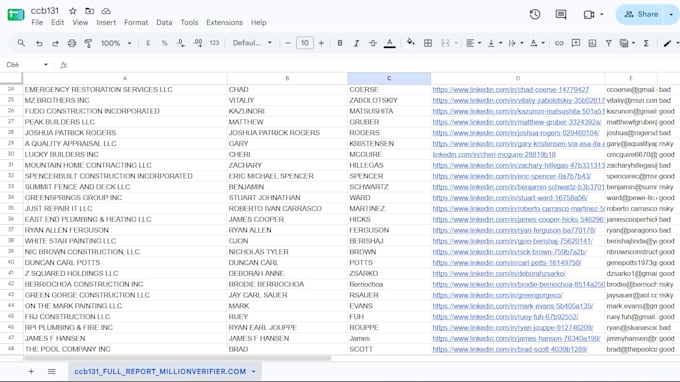The height and width of the screenshot is (382, 680).
Task: Click the font size field
Action: (304, 43)
